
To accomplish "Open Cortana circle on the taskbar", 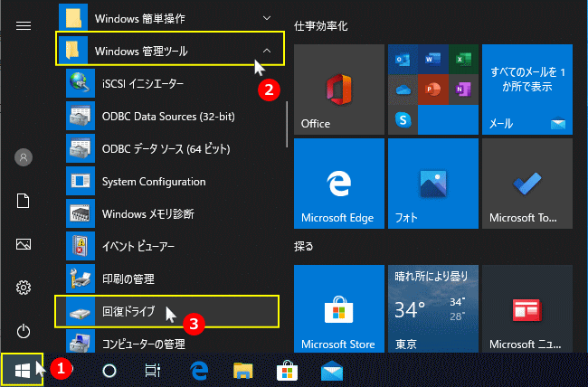I will pyautogui.click(x=109, y=371).
